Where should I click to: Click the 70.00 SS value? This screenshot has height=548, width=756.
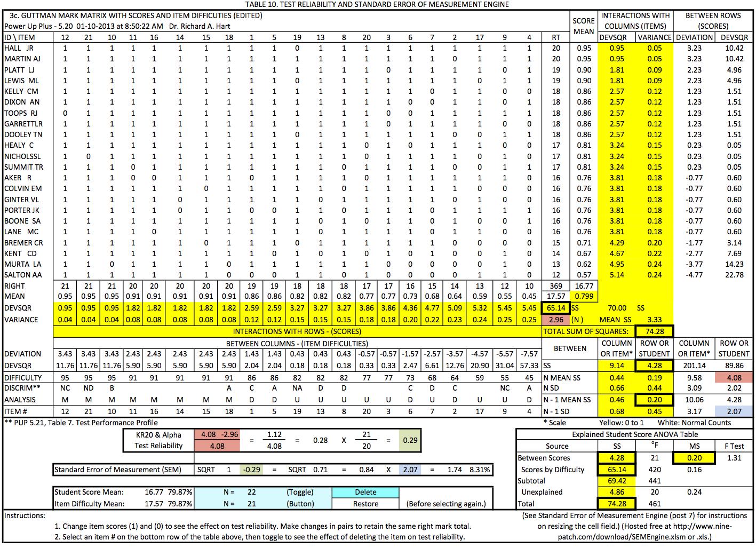pos(617,308)
